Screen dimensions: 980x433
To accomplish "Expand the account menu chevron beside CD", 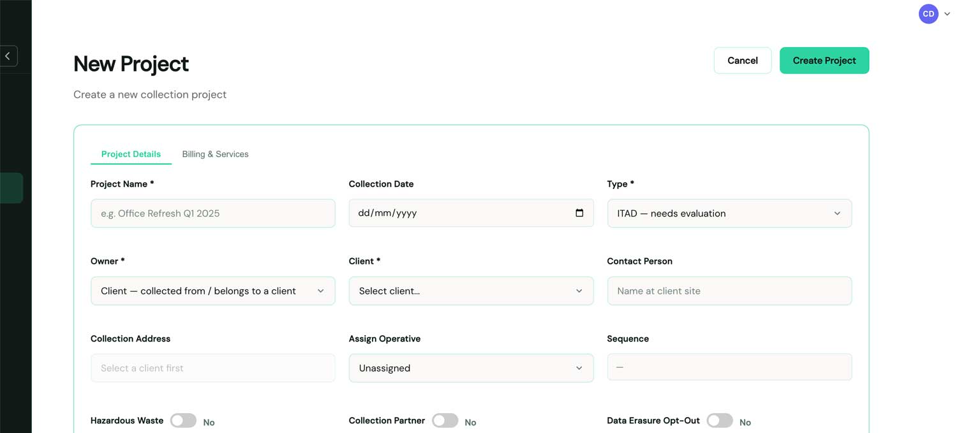I will coord(947,14).
